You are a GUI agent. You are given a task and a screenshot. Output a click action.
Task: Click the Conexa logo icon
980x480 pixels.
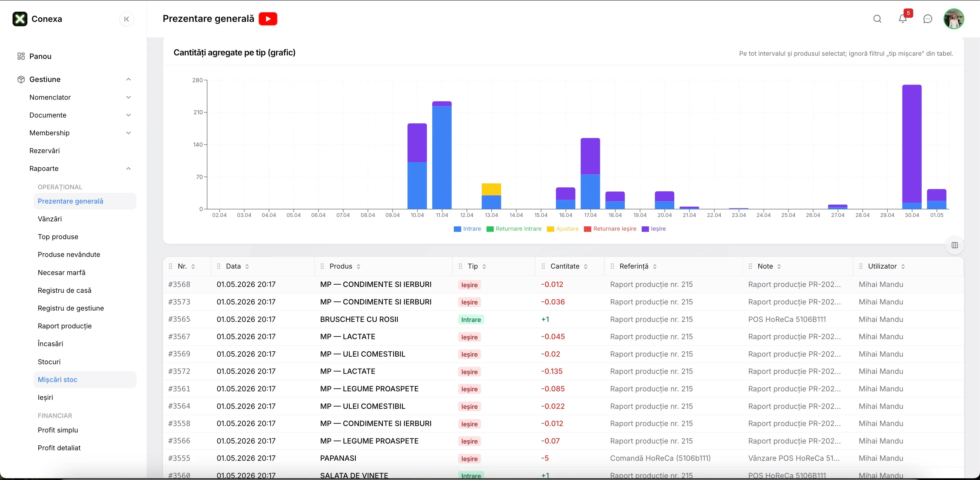coord(20,19)
